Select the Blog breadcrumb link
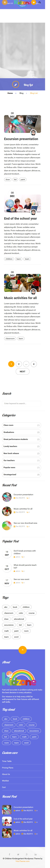Viewport: 50px width, 868px height. tap(21, 93)
